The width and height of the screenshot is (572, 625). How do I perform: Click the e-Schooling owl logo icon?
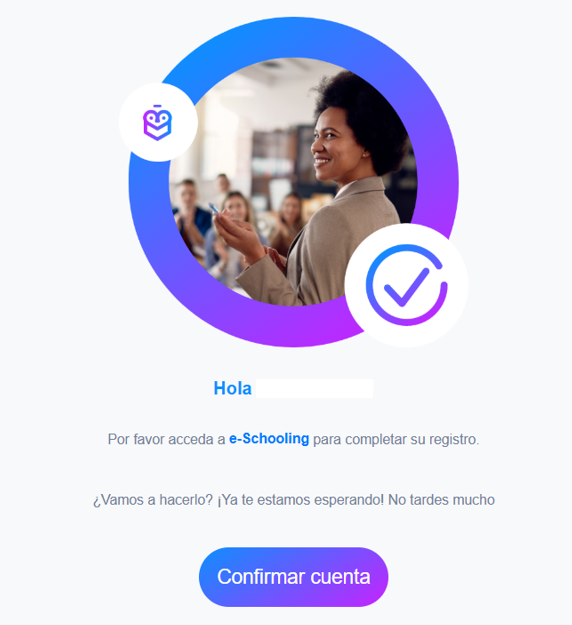tap(157, 123)
